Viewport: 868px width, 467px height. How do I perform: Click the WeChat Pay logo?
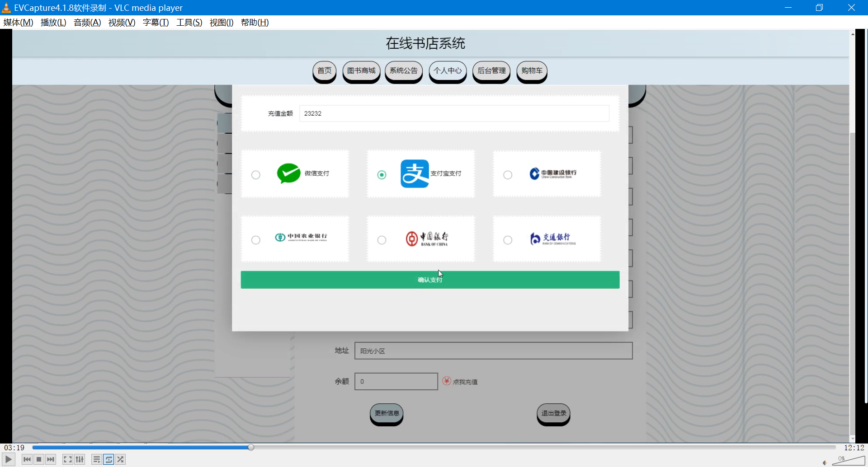click(289, 173)
